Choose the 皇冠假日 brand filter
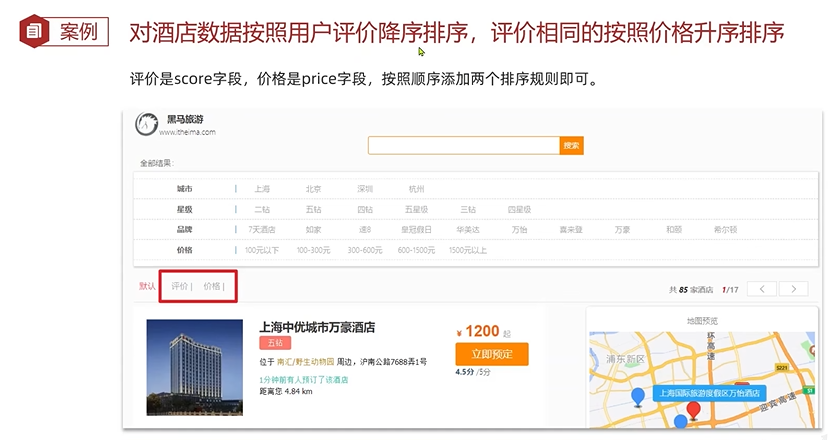 click(416, 230)
